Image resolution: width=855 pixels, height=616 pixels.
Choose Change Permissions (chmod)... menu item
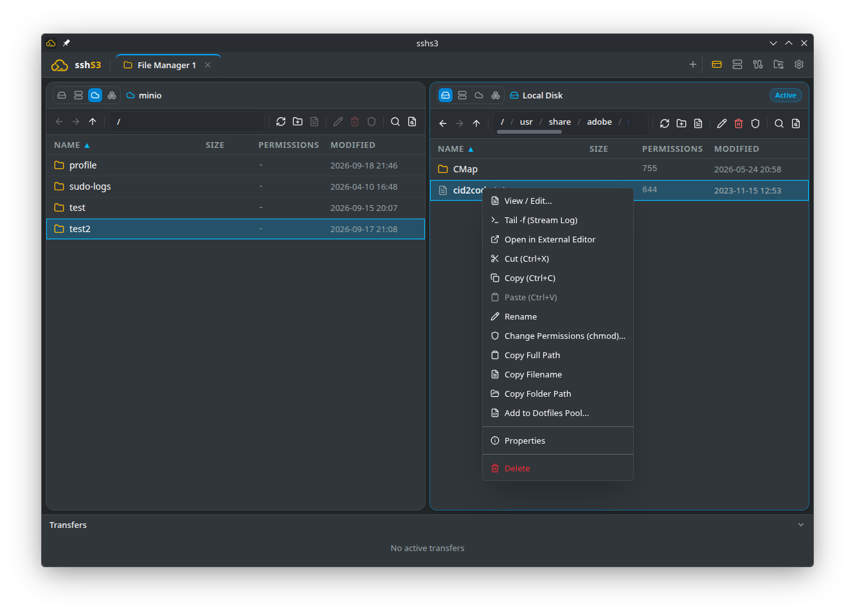(x=558, y=336)
